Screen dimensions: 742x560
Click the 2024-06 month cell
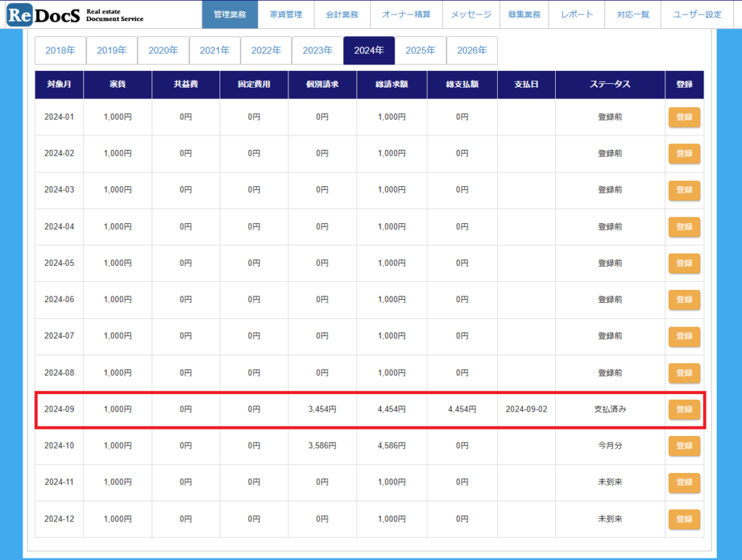point(59,299)
